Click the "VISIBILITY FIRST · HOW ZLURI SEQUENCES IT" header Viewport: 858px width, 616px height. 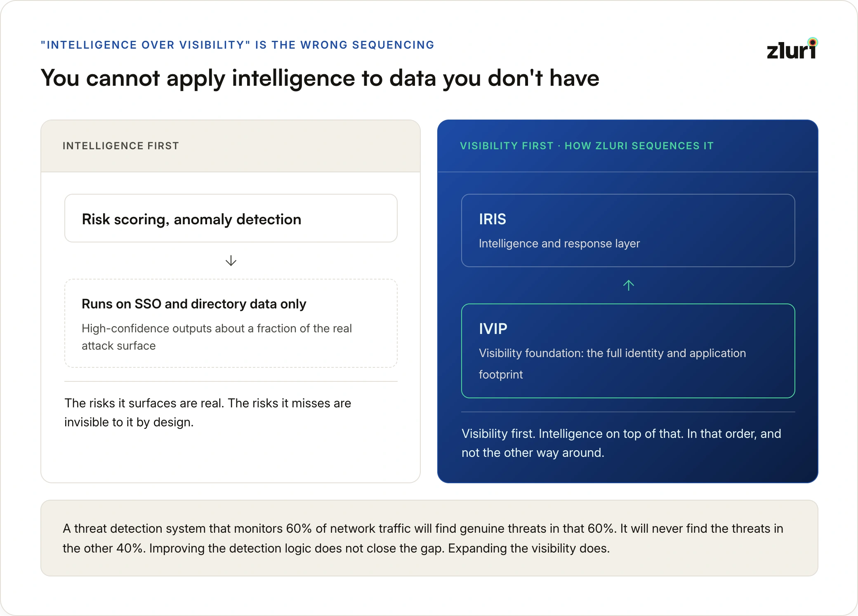click(587, 146)
